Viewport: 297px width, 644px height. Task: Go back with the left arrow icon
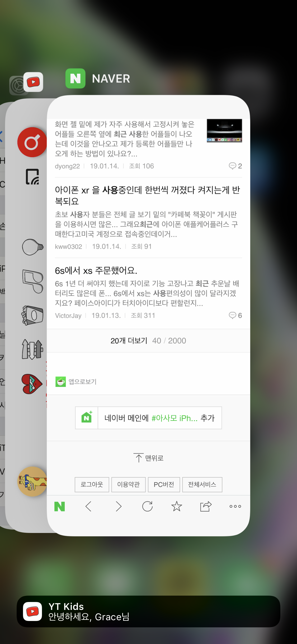pos(89,507)
